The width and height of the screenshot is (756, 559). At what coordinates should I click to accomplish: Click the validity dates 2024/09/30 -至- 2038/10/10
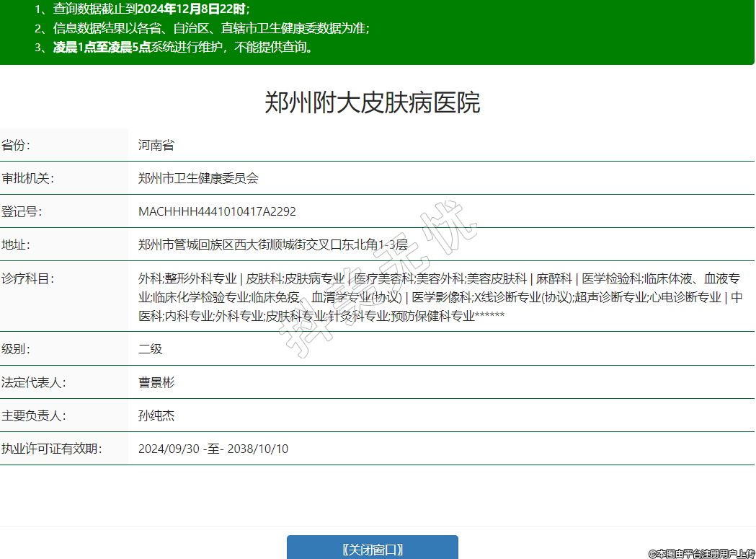tap(213, 449)
